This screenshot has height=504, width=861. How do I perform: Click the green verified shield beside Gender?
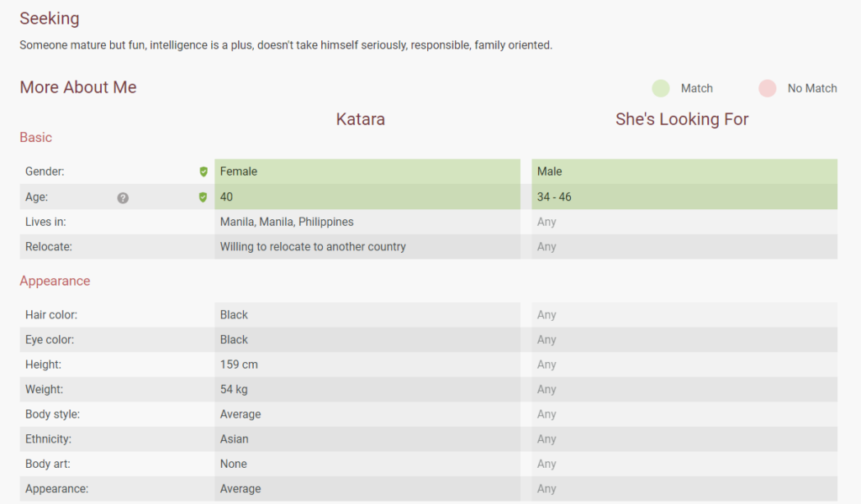click(203, 171)
